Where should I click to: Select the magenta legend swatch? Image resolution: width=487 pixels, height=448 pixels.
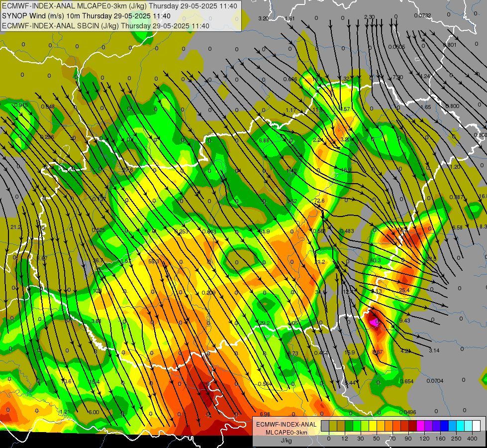[420, 426]
